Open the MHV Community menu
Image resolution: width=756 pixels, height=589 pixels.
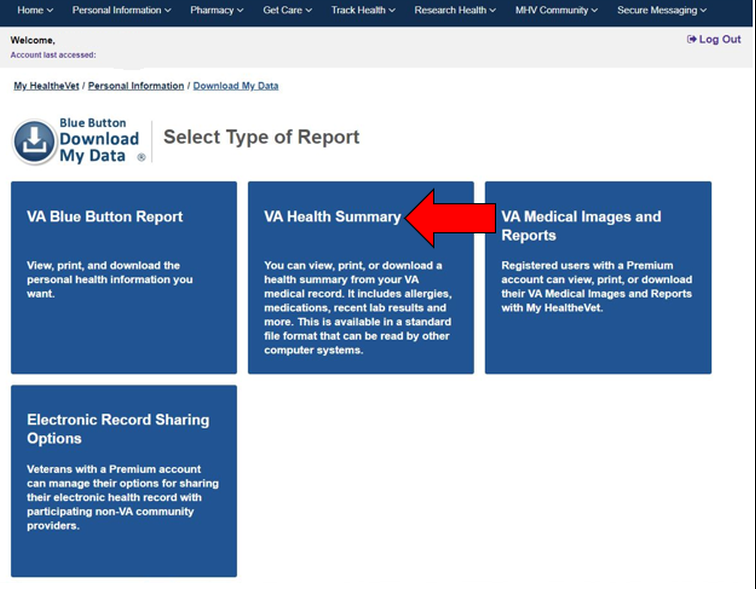point(556,10)
